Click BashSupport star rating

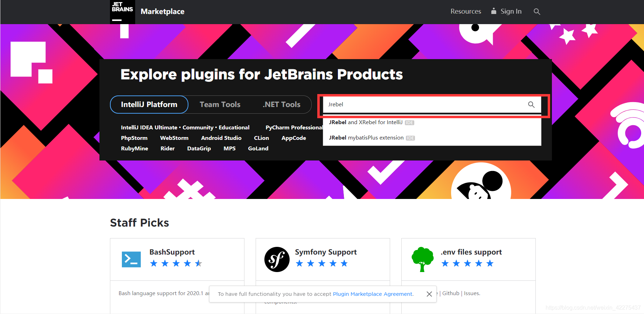pyautogui.click(x=176, y=263)
